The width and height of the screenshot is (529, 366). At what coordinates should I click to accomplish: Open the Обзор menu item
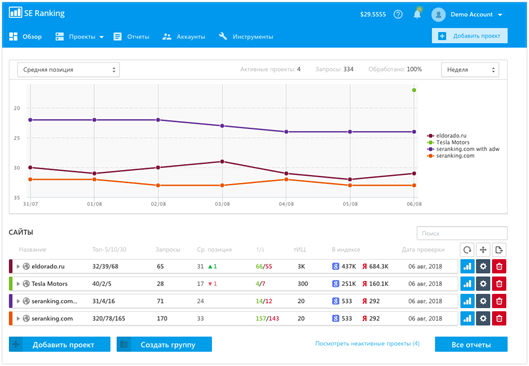pos(26,36)
